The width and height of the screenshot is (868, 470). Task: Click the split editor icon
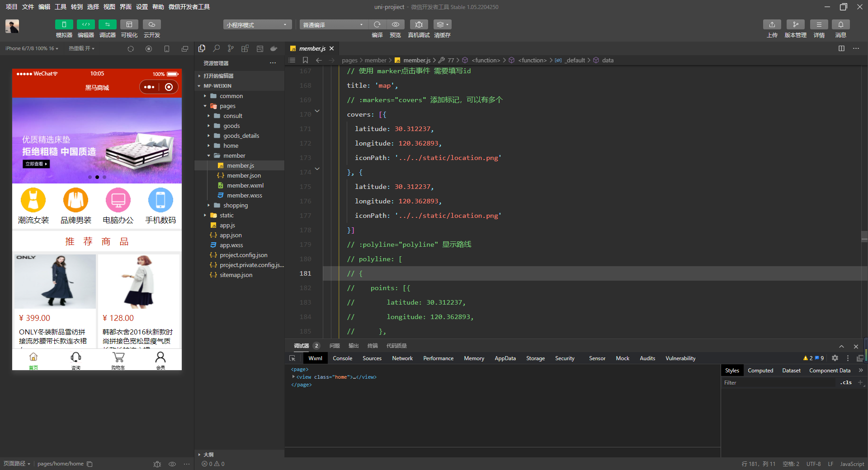point(841,48)
